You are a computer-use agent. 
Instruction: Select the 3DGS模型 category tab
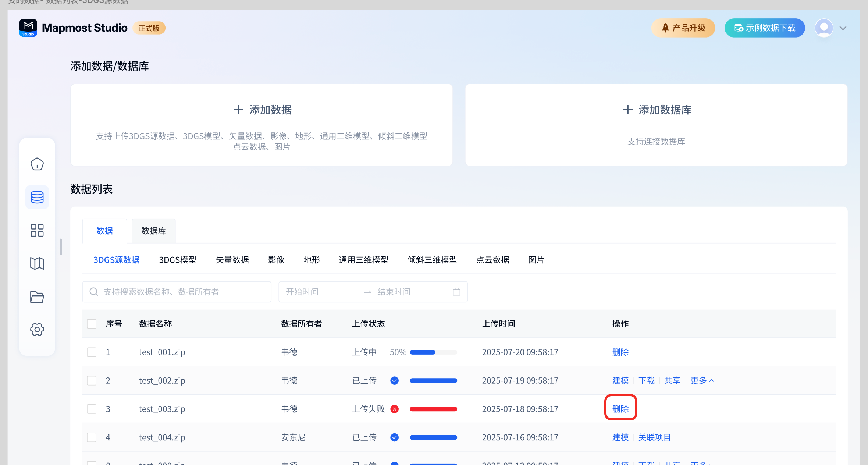[x=177, y=260]
